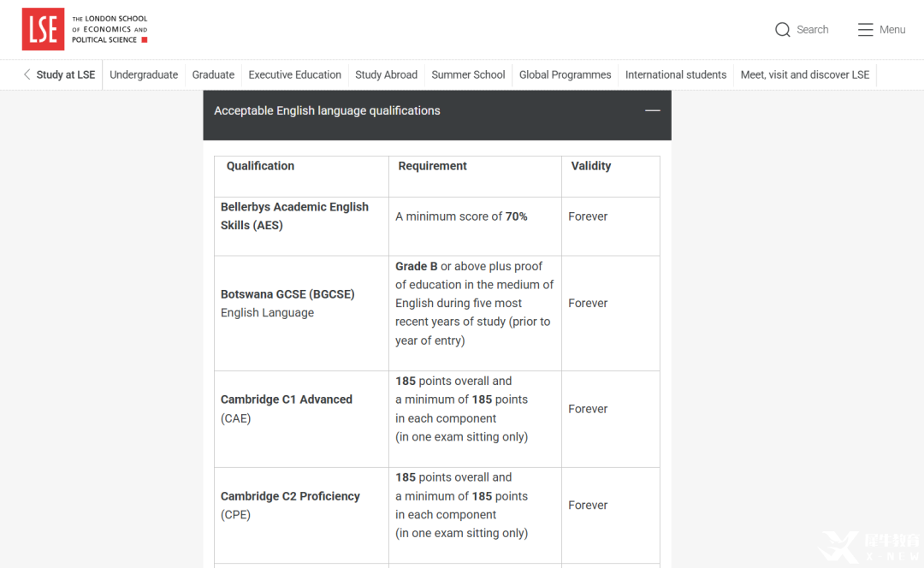Open Study Abroad section
Image resolution: width=924 pixels, height=568 pixels.
[386, 74]
